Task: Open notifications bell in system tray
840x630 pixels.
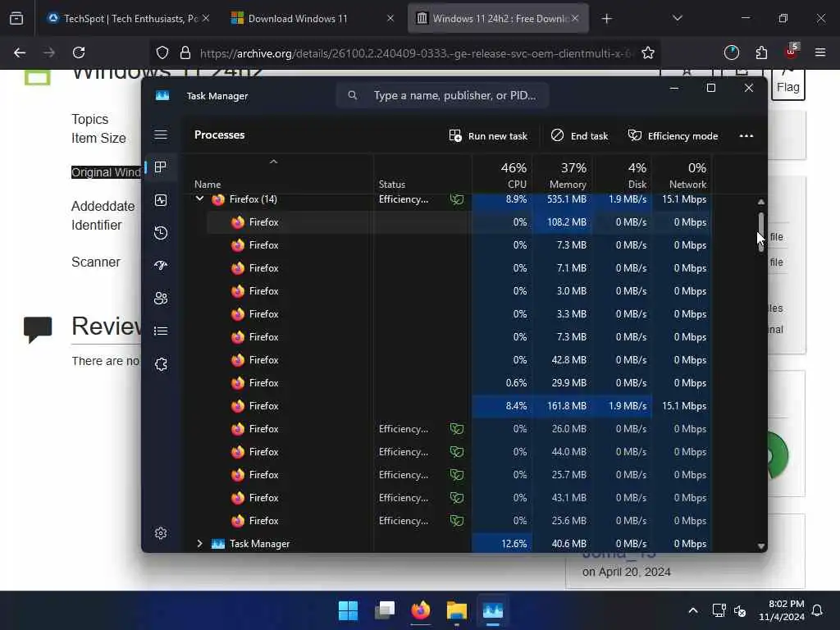Action: [818, 610]
